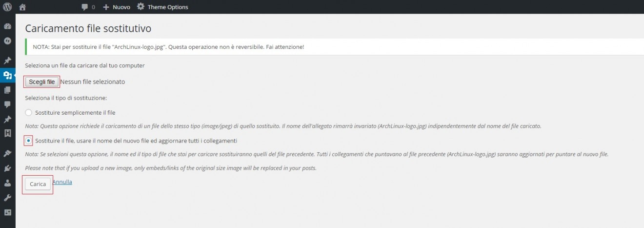Open the Comments sidebar icon
The width and height of the screenshot is (644, 228).
(x=7, y=104)
